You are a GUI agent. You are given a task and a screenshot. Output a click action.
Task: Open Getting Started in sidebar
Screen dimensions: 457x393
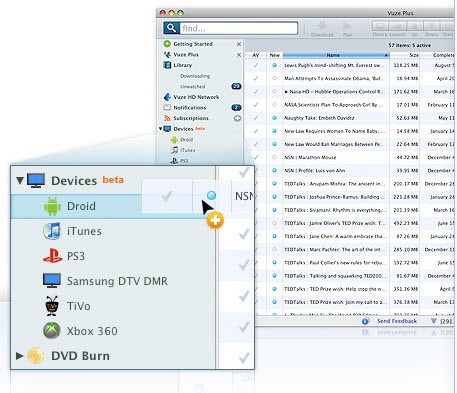click(193, 44)
